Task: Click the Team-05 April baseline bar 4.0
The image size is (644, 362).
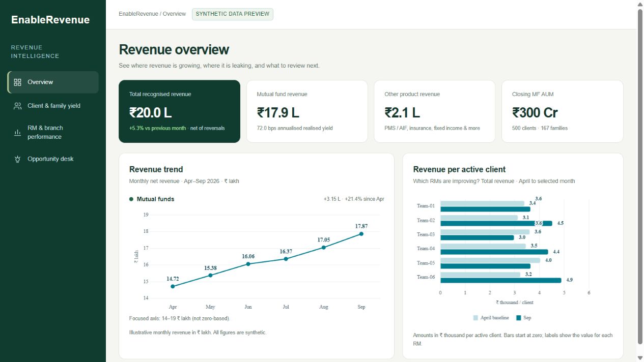Action: tap(490, 260)
